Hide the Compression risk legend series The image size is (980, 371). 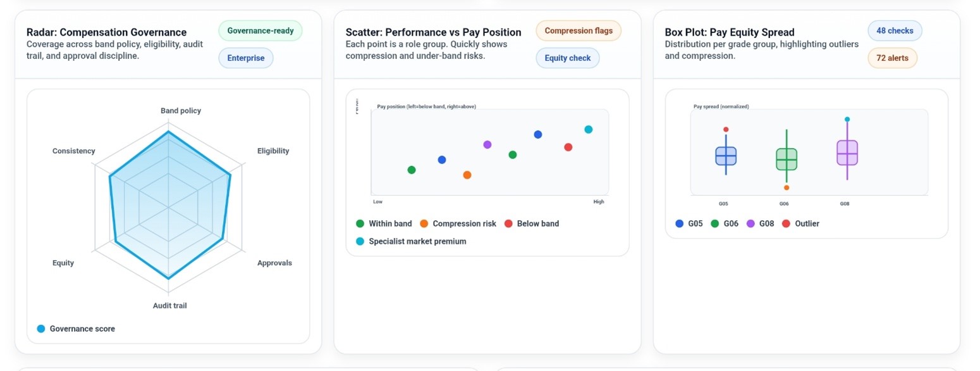[458, 223]
